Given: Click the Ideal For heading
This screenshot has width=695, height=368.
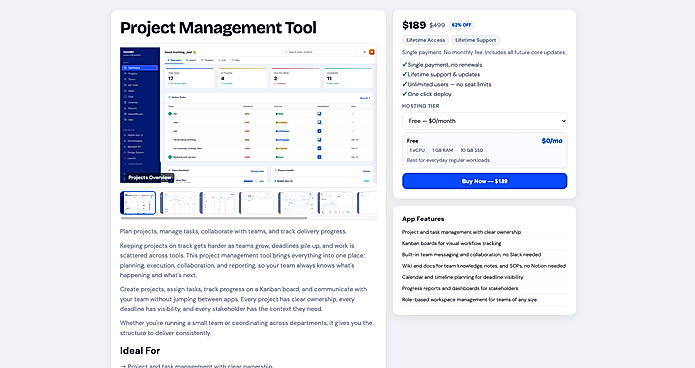Looking at the screenshot, I should coord(140,351).
